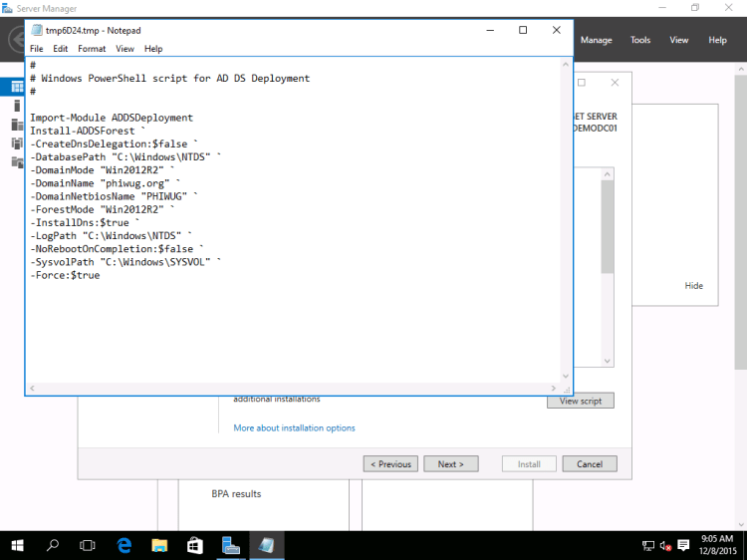Expand the Manage menu in Server Manager

(x=597, y=40)
